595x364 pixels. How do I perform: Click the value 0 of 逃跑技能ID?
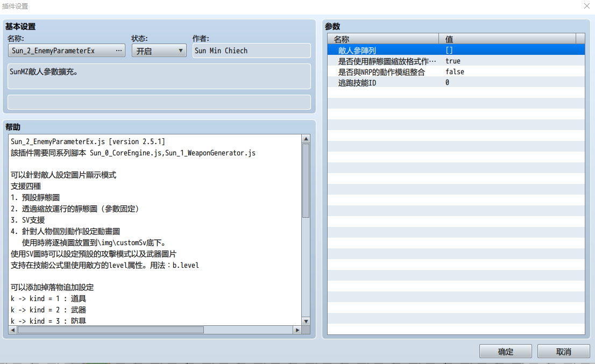(447, 82)
